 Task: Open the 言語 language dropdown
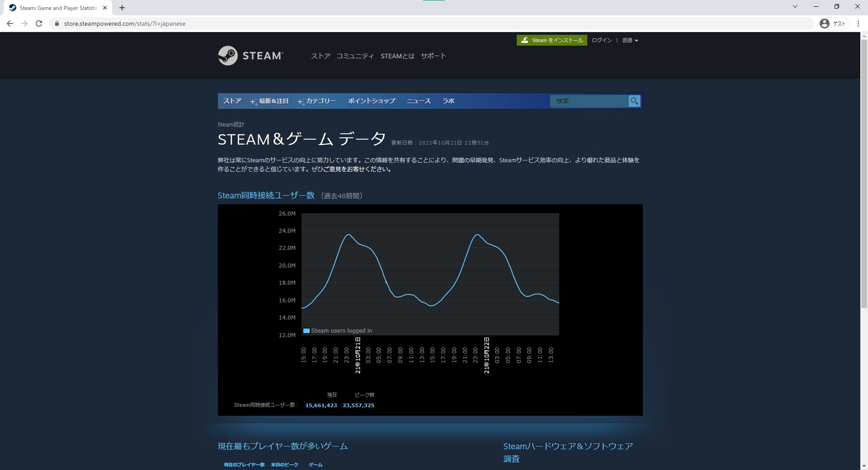(630, 40)
